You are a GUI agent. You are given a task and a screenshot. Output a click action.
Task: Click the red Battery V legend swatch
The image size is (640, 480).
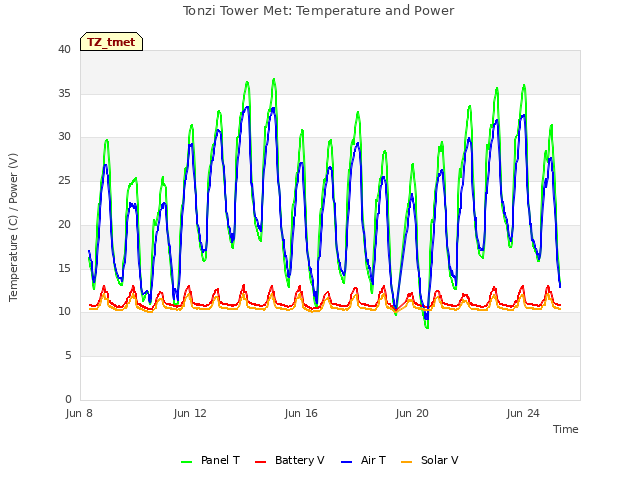click(260, 462)
